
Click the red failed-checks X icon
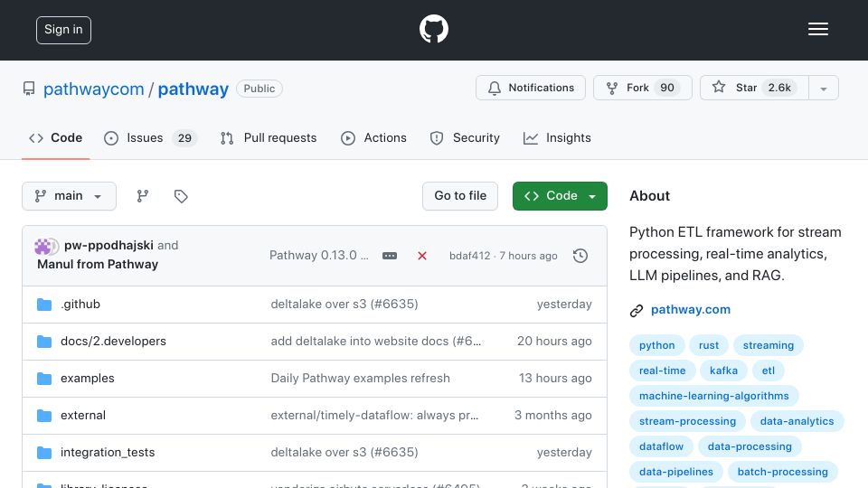[422, 256]
